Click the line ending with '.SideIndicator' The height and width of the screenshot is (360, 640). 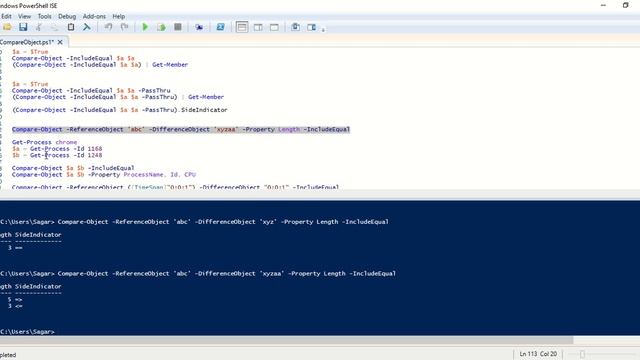click(x=120, y=110)
